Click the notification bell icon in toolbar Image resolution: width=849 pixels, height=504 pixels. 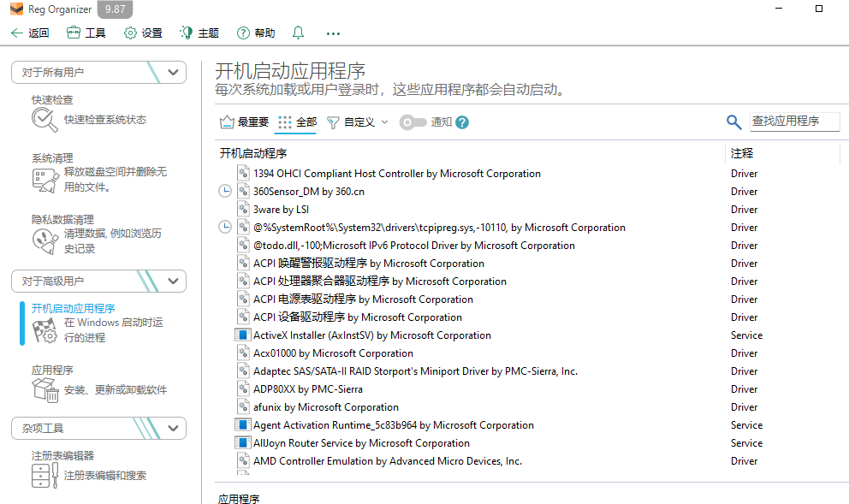point(298,33)
